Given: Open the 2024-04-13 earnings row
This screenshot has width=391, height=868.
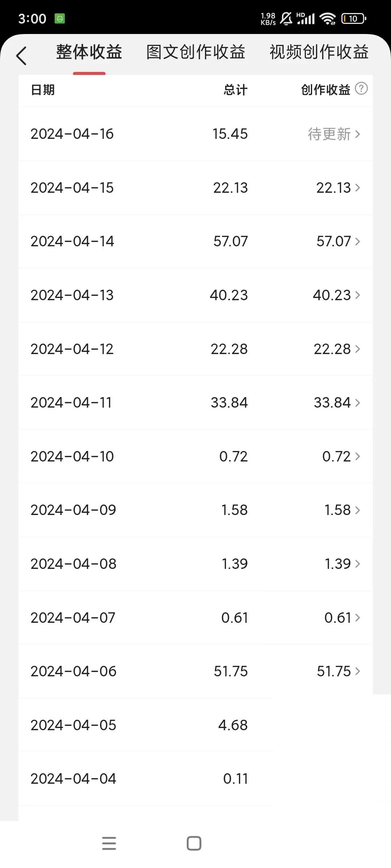Looking at the screenshot, I should tap(195, 295).
